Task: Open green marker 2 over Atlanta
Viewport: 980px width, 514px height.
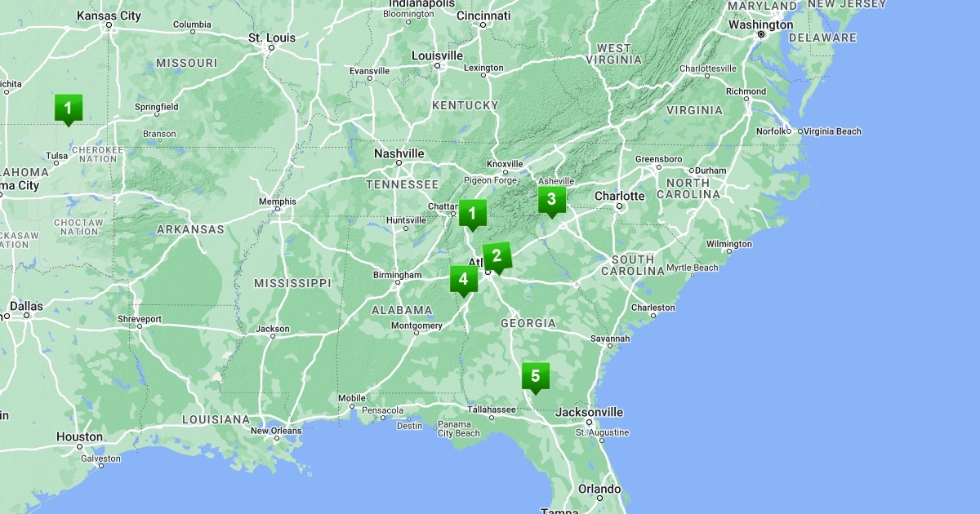Action: click(x=496, y=256)
